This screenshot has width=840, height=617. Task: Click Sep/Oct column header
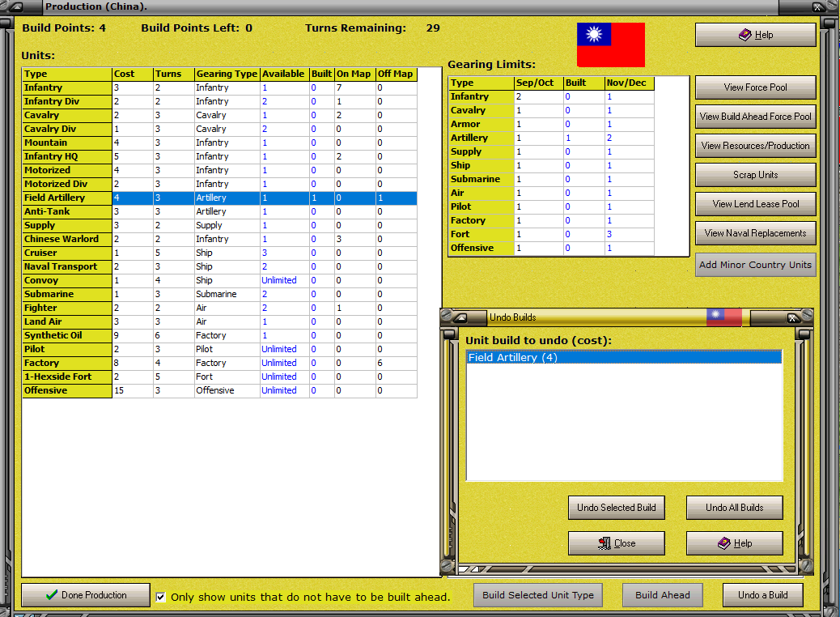(x=538, y=83)
